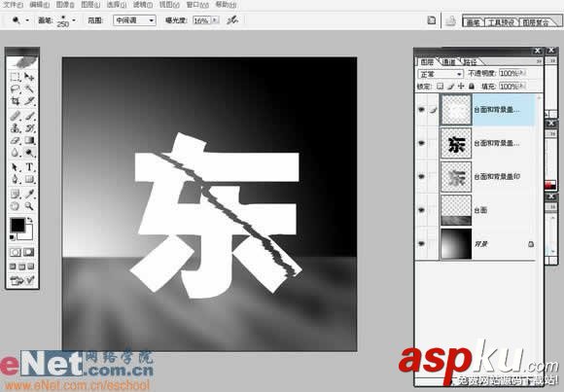Open the 图层复合 palette well tab

(x=536, y=22)
